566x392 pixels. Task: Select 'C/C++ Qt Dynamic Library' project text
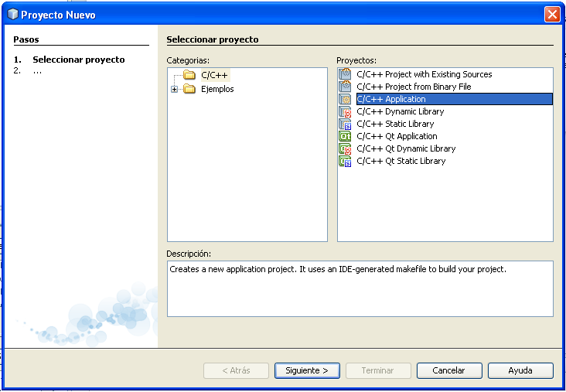[x=406, y=148]
